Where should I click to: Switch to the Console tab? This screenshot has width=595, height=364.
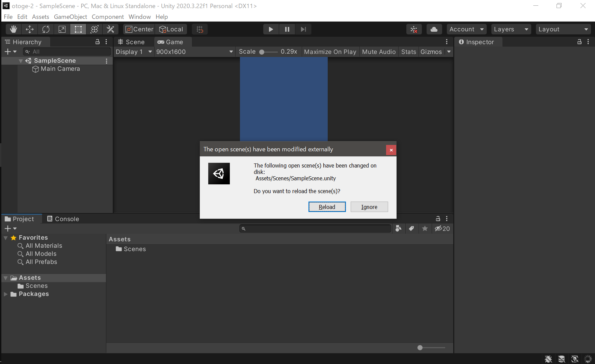click(63, 219)
